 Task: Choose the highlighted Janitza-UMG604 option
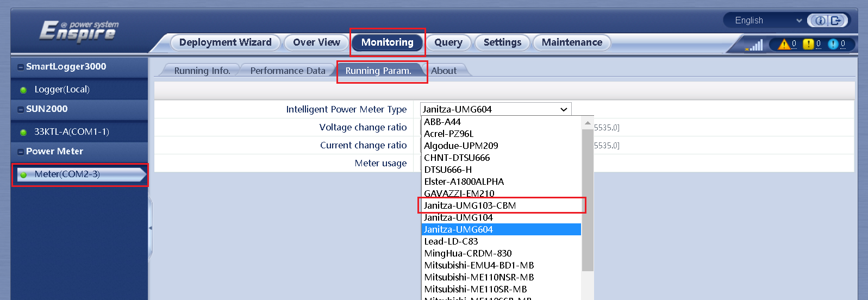pyautogui.click(x=501, y=229)
